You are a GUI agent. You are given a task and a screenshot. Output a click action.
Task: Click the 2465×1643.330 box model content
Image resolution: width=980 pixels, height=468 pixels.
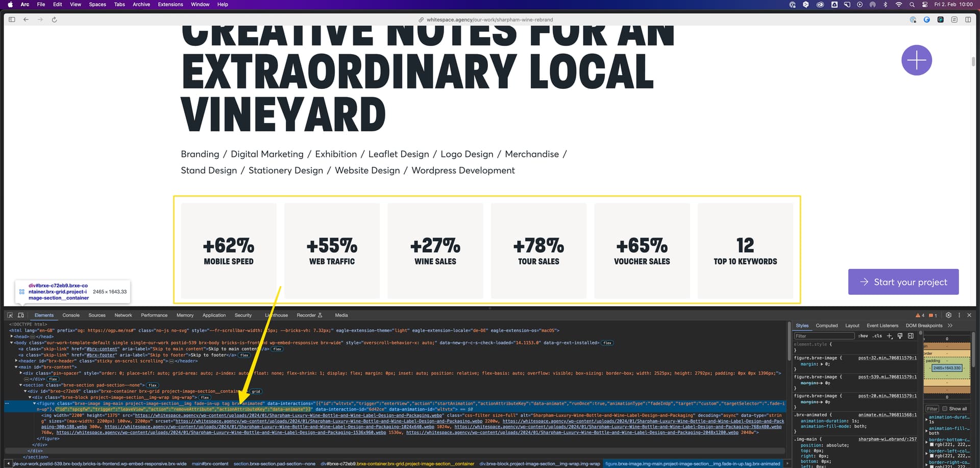point(947,368)
